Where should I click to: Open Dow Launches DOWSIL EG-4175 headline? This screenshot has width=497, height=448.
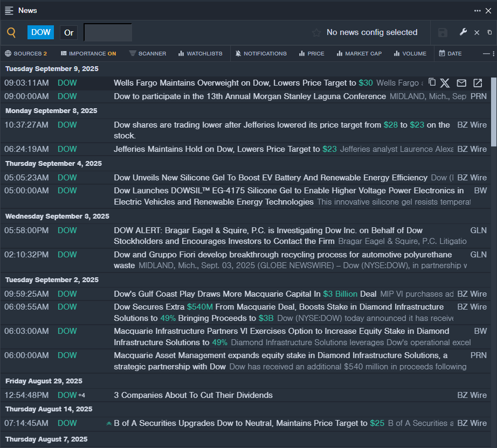pos(289,197)
